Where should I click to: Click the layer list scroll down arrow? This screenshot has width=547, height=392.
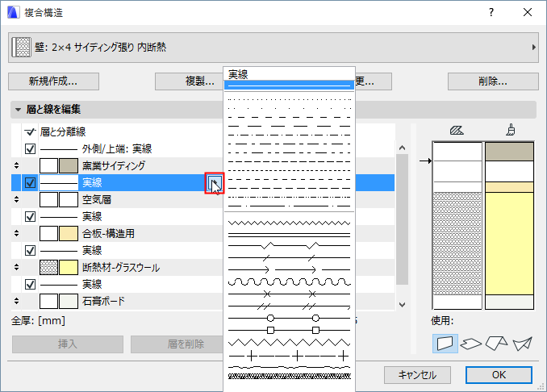403,304
